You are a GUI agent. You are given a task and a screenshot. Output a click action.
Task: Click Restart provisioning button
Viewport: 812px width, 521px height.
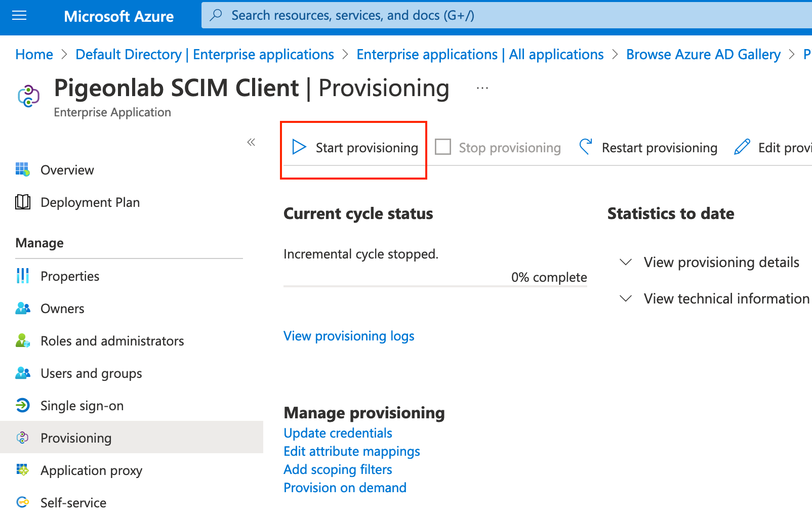coord(648,148)
